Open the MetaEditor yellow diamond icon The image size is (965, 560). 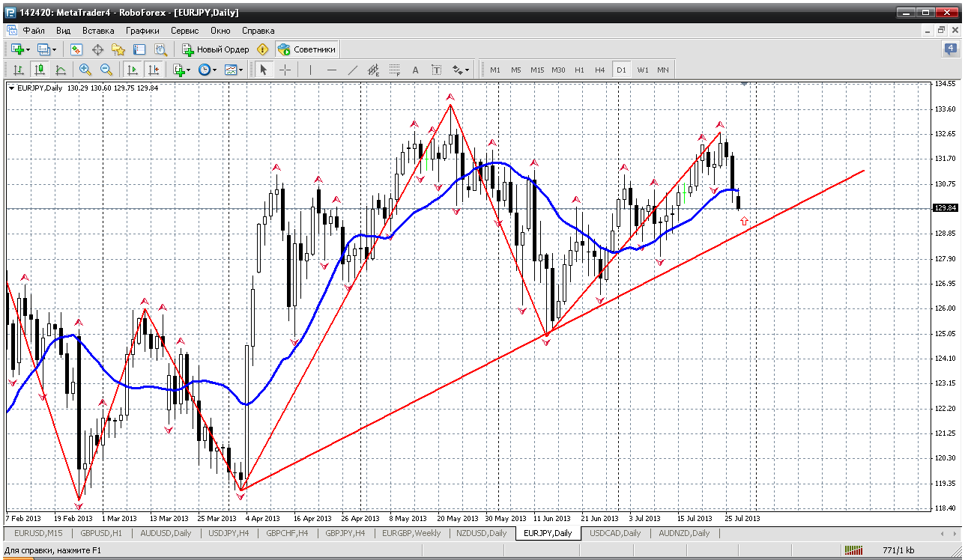tap(262, 49)
